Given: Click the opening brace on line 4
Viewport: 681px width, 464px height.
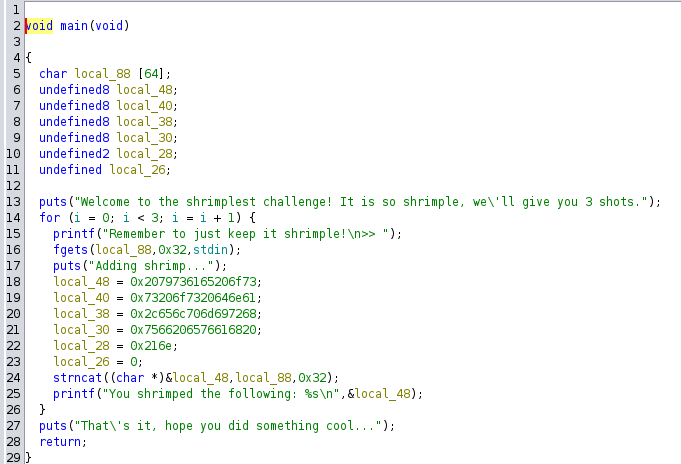Looking at the screenshot, I should (x=28, y=58).
